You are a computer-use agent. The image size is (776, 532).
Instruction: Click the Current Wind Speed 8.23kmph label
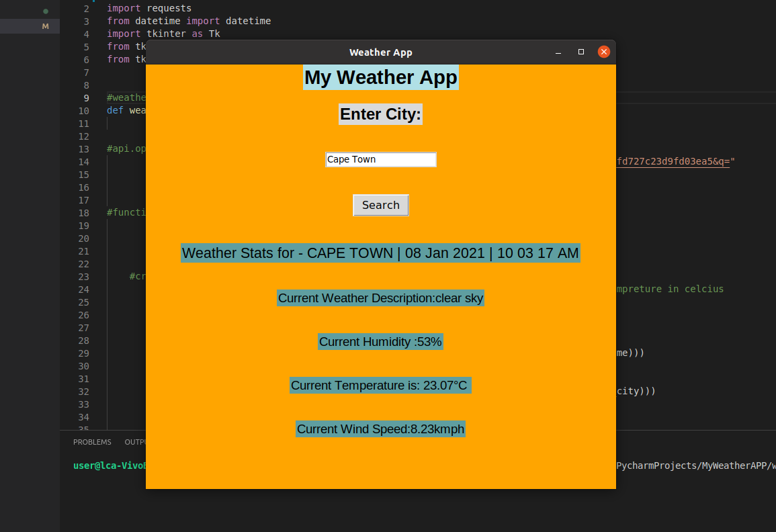(x=380, y=429)
